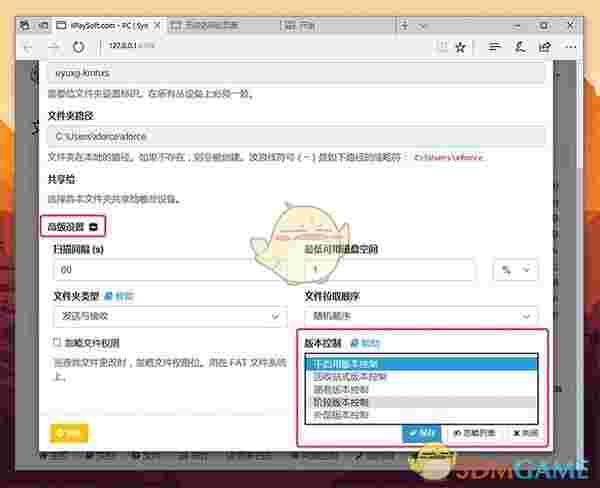Select 外部版本控制 option

click(421, 415)
